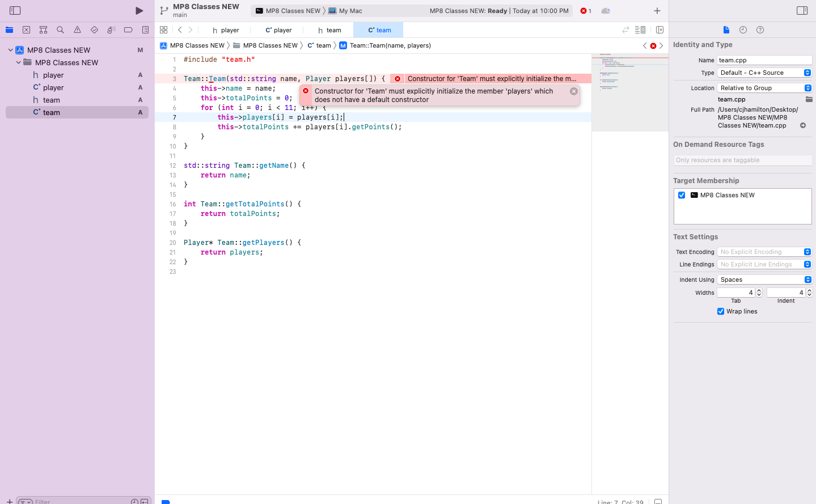The width and height of the screenshot is (816, 504).
Task: Open the Type dropdown in Identity inspector
Action: (807, 72)
